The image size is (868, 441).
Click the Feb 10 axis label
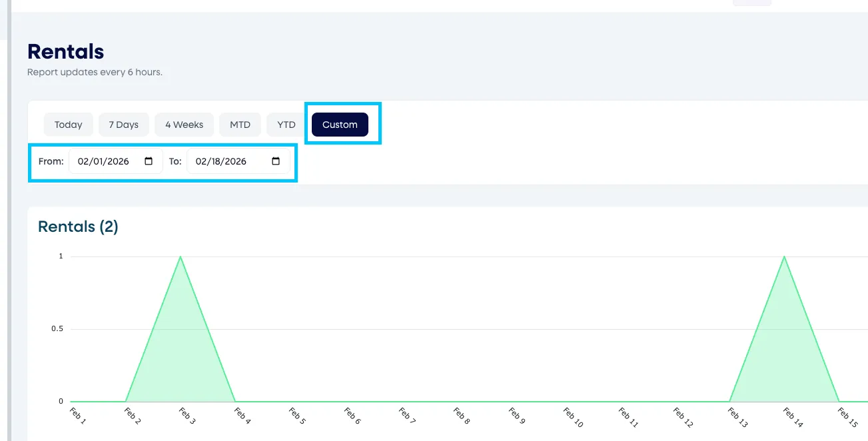click(573, 417)
